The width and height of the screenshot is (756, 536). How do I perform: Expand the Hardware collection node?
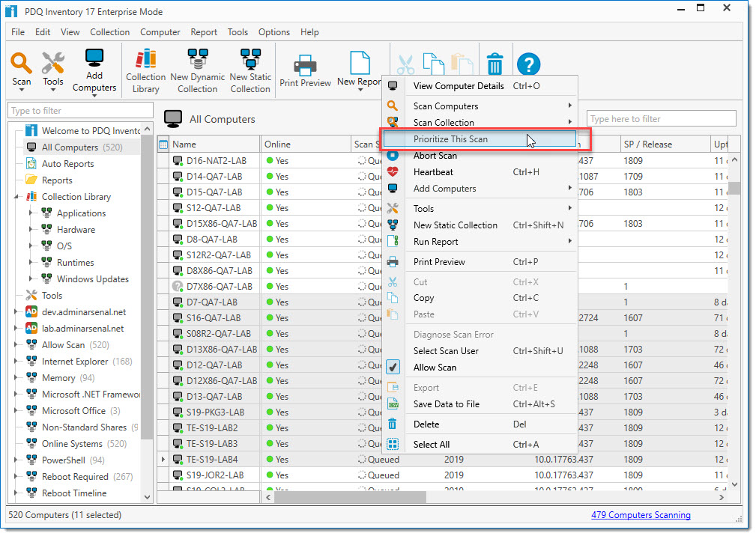[31, 230]
